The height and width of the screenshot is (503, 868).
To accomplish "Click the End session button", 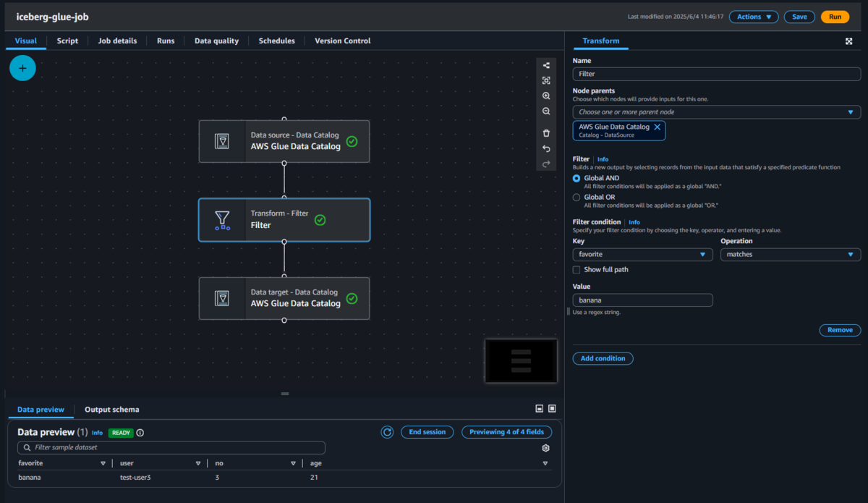I will (427, 432).
